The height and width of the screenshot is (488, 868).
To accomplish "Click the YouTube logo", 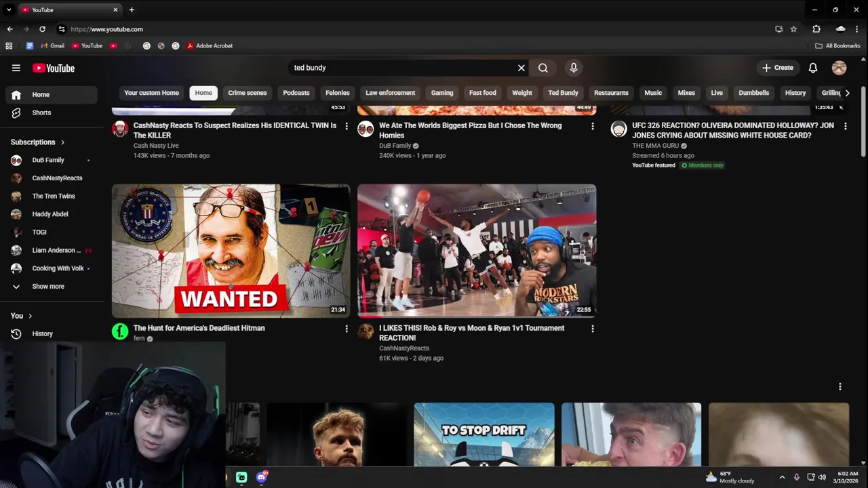I will 54,68.
